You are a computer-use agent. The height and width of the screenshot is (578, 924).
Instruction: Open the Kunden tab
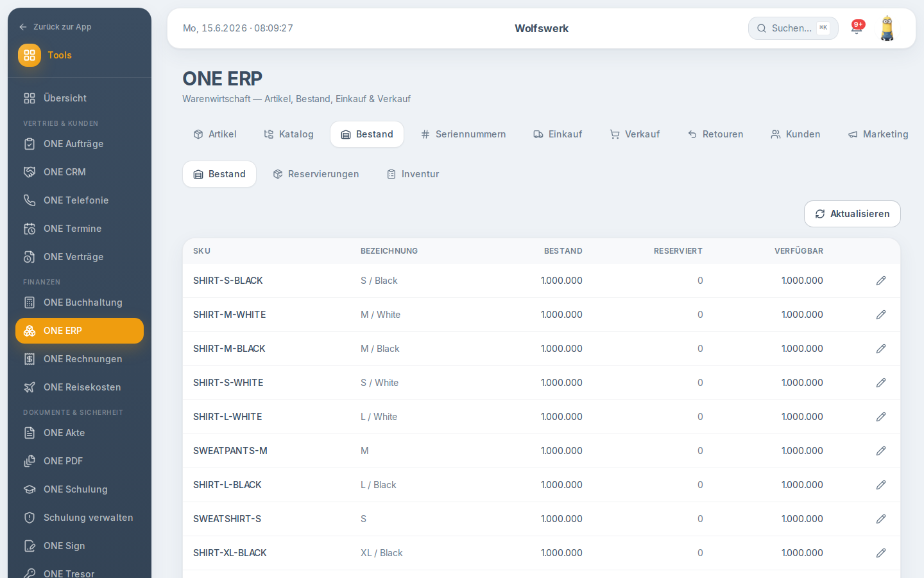tap(796, 134)
